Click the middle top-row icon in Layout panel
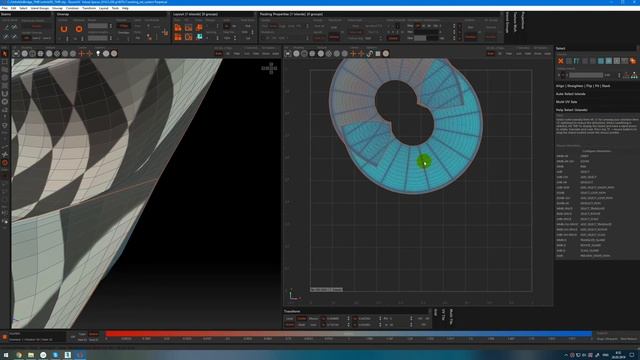This screenshot has width=640, height=360. click(189, 28)
